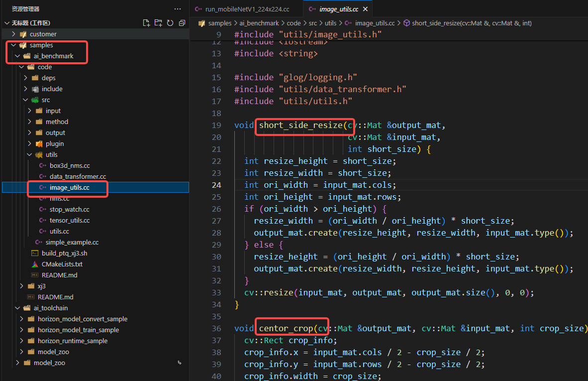Click the utils breadcrumb segment
Viewport: 588px width, 381px height.
click(330, 23)
